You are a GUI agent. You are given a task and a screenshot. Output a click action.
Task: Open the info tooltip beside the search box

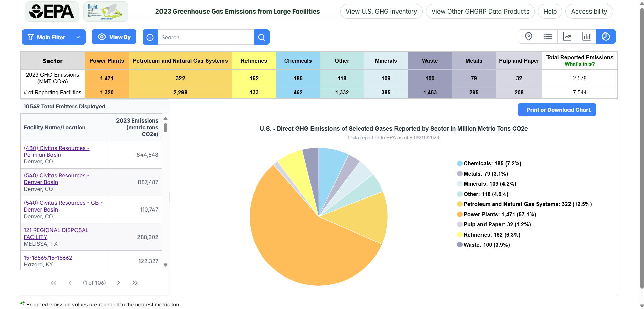point(150,37)
